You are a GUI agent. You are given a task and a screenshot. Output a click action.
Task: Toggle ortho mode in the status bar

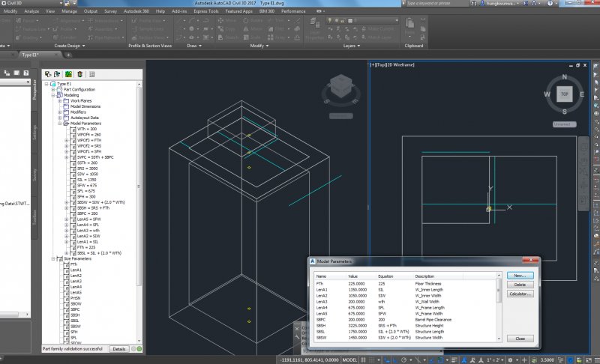click(x=395, y=360)
